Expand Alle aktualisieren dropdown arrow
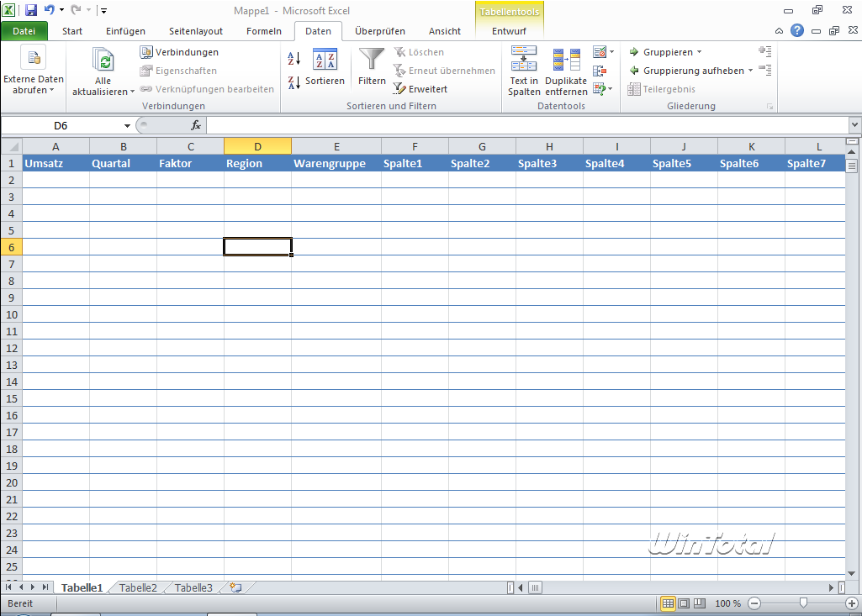Image resolution: width=862 pixels, height=616 pixels. (x=133, y=92)
